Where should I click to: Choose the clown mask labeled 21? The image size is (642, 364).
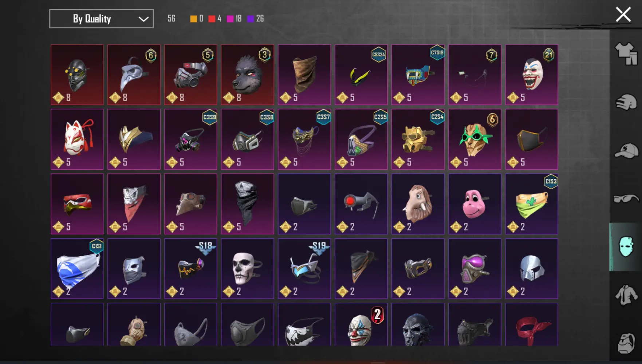[x=532, y=75]
